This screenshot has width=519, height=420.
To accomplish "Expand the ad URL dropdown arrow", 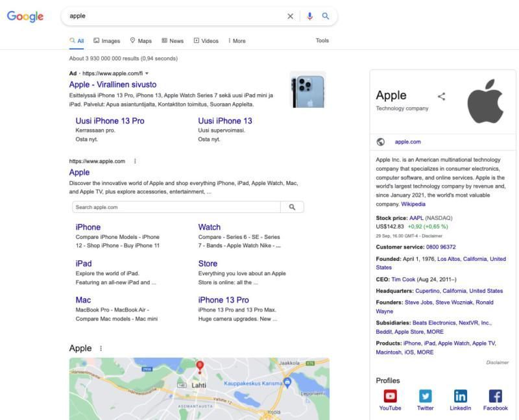I will pyautogui.click(x=147, y=73).
